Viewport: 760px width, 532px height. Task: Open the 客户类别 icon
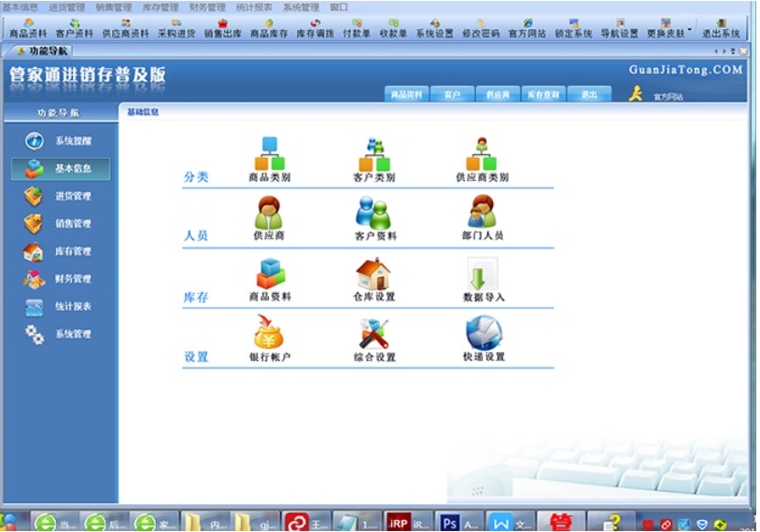(x=374, y=160)
